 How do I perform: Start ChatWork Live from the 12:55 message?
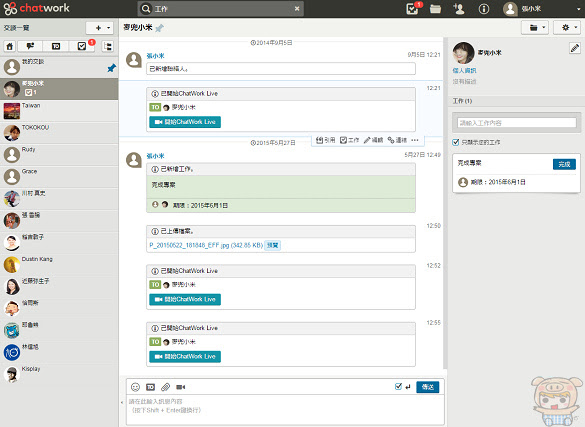point(185,357)
